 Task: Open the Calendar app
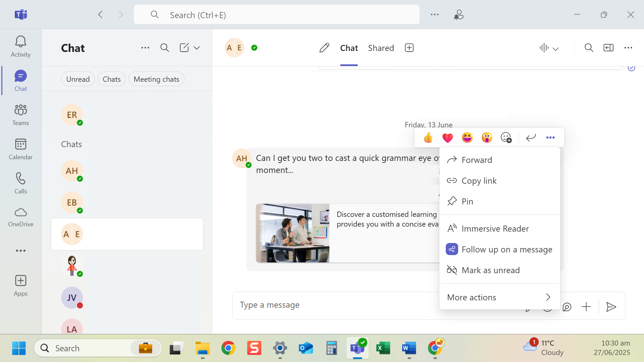[x=20, y=149]
